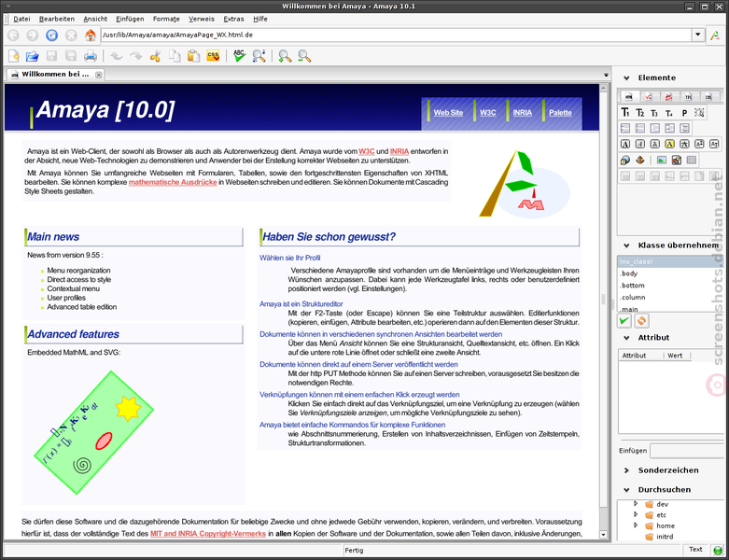Apply bold A emphasis in Elemente panel
The image size is (729, 560).
tap(625, 144)
